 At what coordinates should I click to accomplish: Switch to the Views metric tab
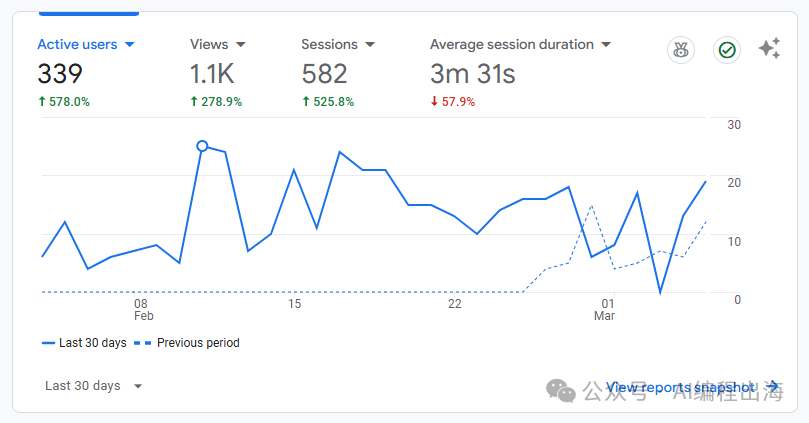[x=209, y=45]
